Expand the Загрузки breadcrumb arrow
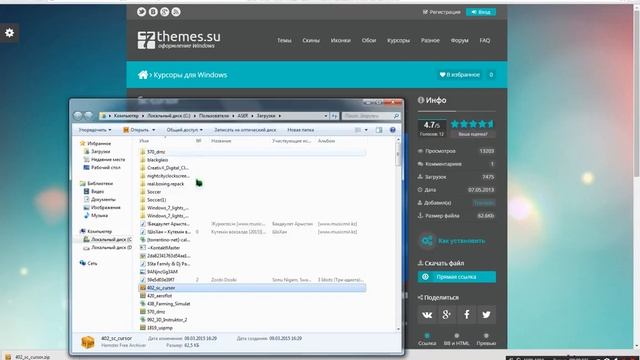This screenshot has height=360, width=640. tap(280, 116)
